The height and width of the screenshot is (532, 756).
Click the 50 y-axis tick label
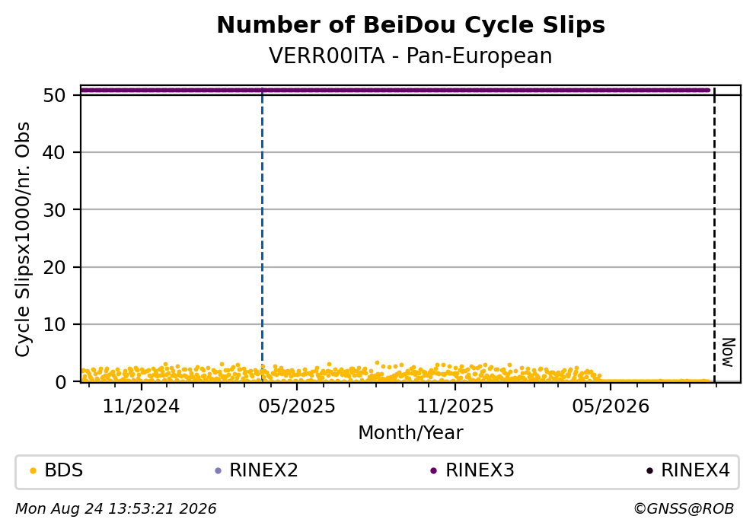click(x=54, y=95)
